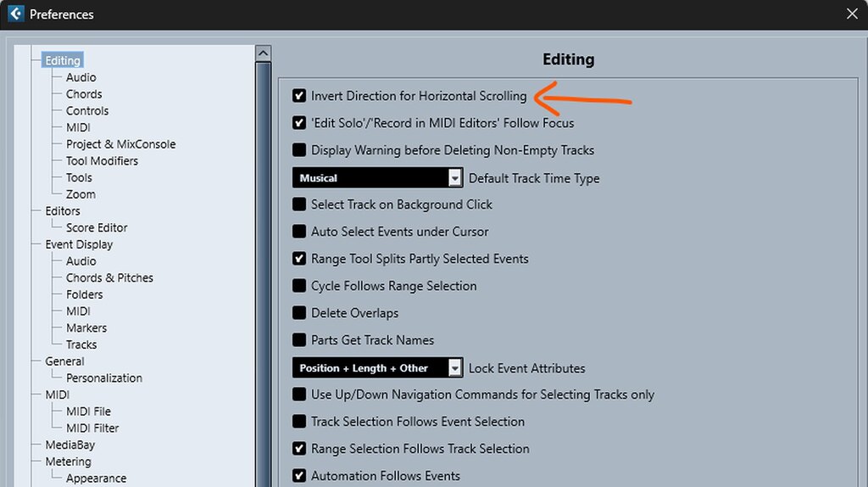Check the Delete Overlaps option

299,313
